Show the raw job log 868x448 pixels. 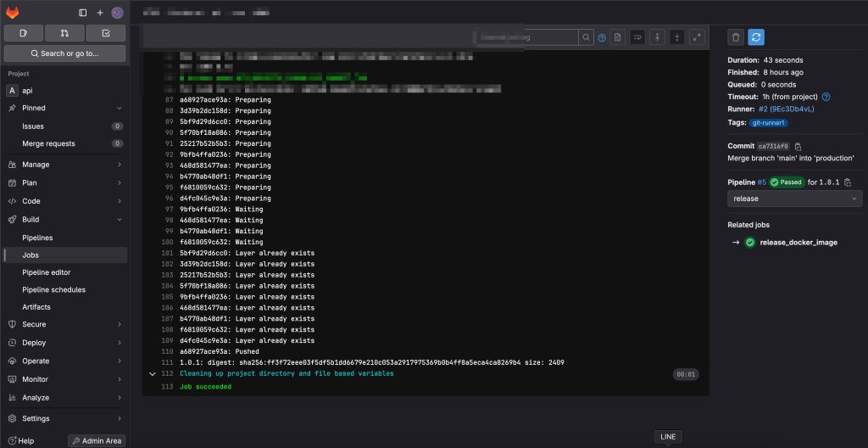pyautogui.click(x=618, y=37)
